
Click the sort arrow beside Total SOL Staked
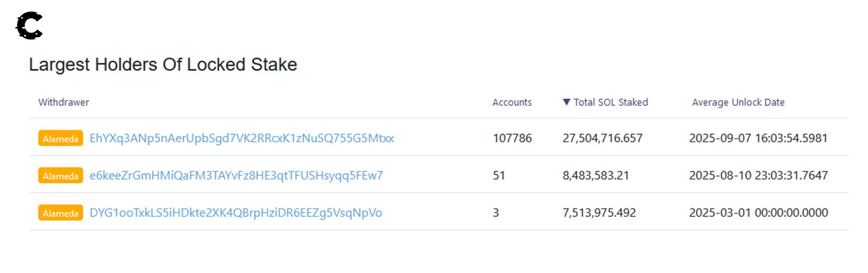point(567,102)
